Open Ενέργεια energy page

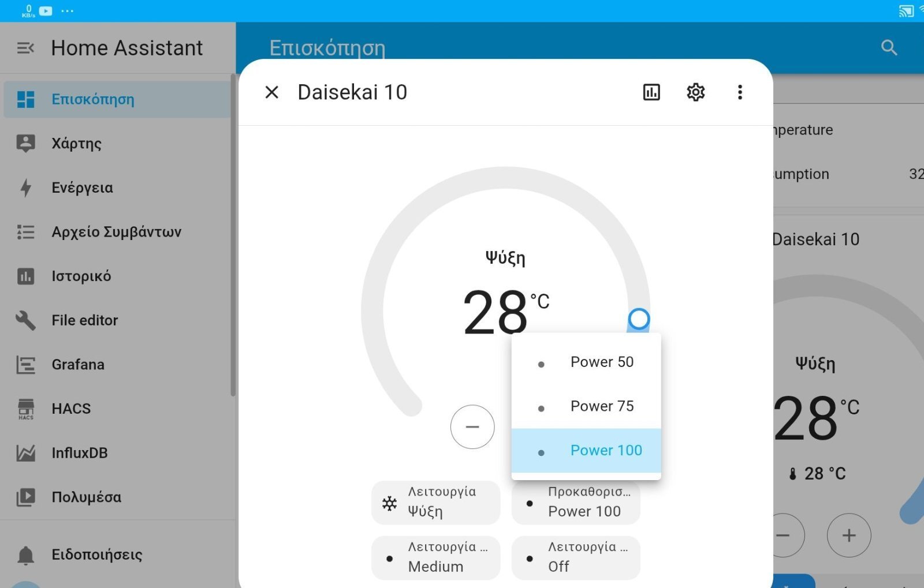[x=117, y=188]
